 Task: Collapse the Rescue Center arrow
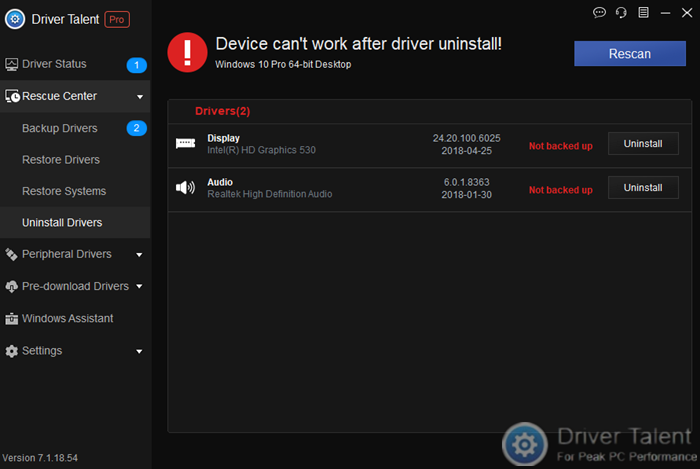(x=140, y=97)
